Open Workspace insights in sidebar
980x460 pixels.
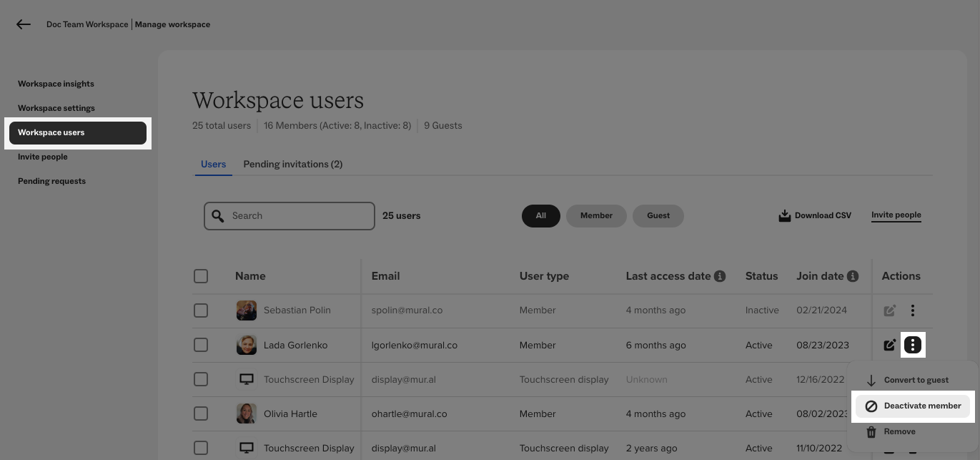56,84
